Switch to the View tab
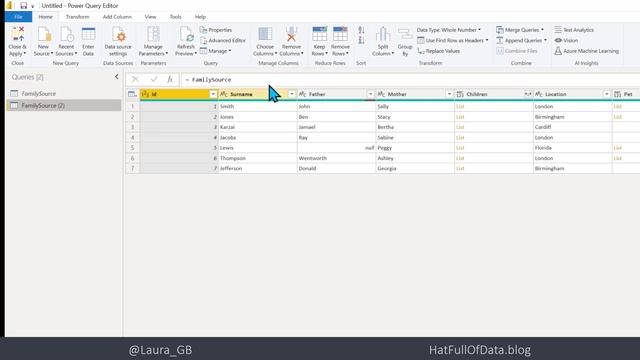The height and width of the screenshot is (360, 640). point(150,17)
